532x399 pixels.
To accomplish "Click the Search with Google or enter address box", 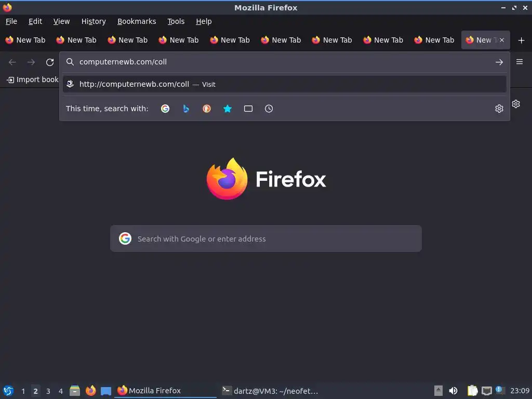I will 266,238.
